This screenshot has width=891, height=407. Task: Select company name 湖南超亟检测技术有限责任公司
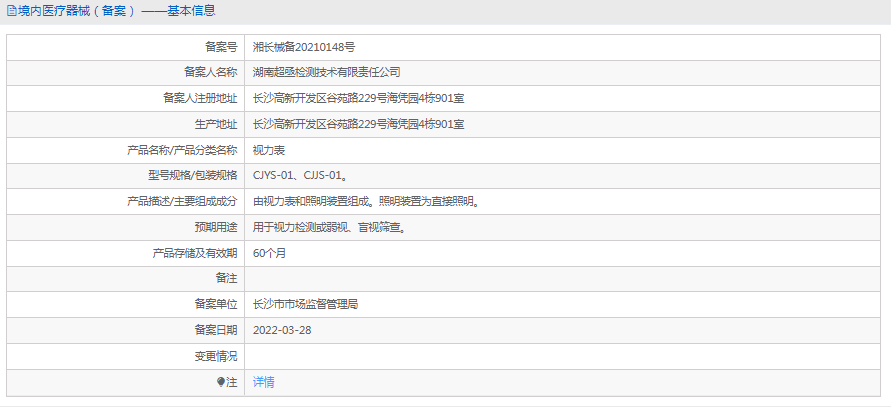pos(327,72)
